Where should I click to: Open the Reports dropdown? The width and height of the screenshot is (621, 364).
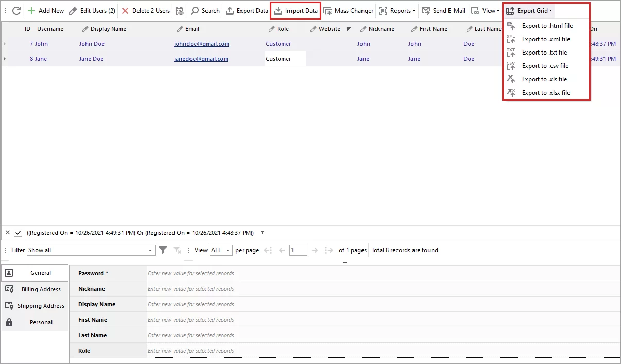point(401,10)
